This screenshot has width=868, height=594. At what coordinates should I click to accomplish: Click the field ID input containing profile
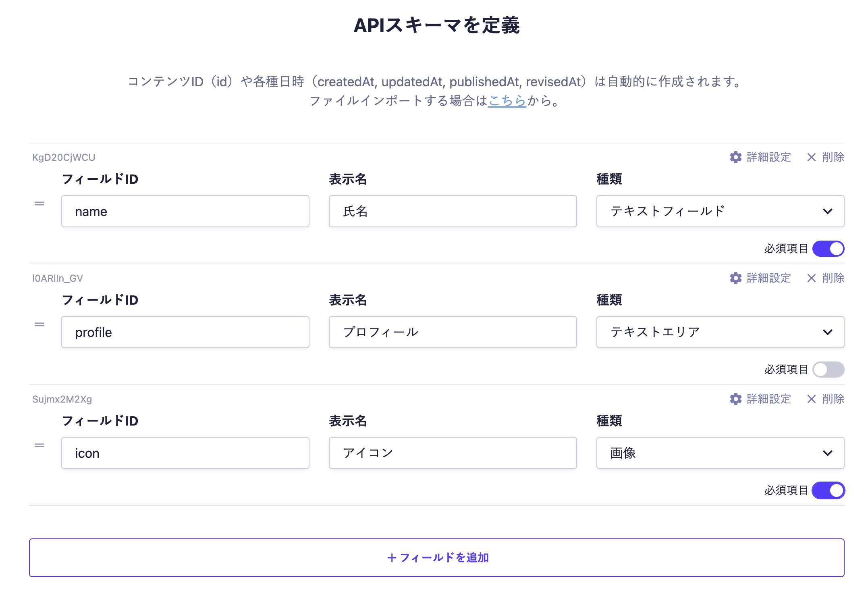click(x=185, y=332)
